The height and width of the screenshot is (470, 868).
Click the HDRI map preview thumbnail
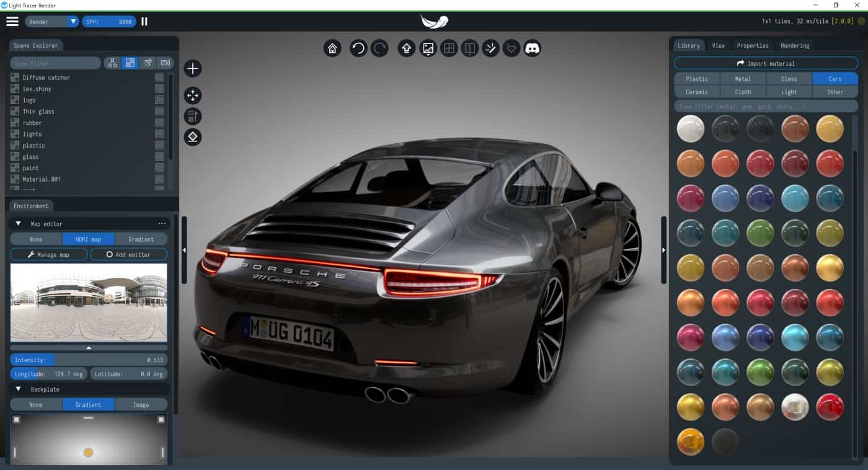pyautogui.click(x=89, y=303)
